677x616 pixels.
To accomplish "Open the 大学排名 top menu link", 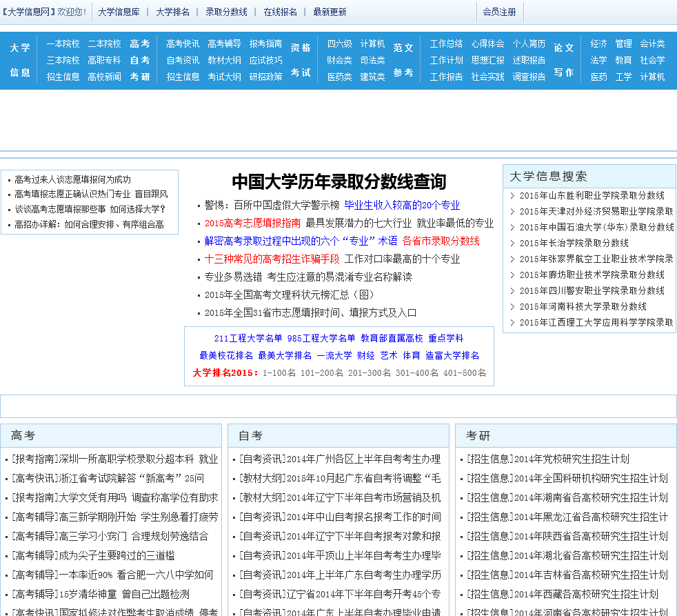I will pyautogui.click(x=173, y=12).
